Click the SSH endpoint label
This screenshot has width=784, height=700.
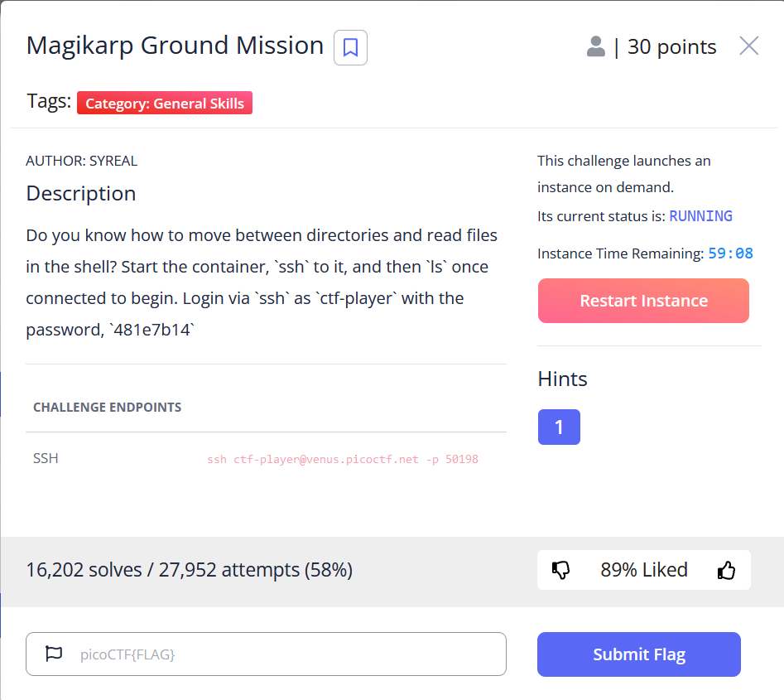46,458
